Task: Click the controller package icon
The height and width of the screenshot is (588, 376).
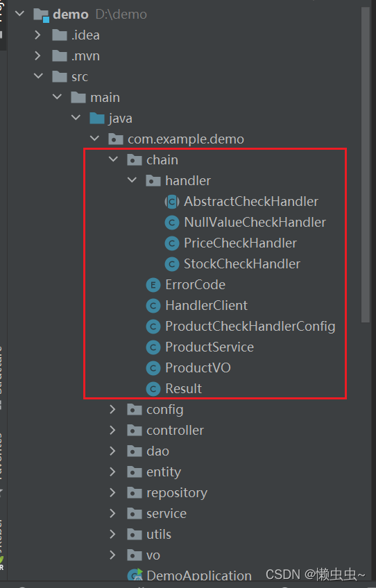Action: (135, 431)
